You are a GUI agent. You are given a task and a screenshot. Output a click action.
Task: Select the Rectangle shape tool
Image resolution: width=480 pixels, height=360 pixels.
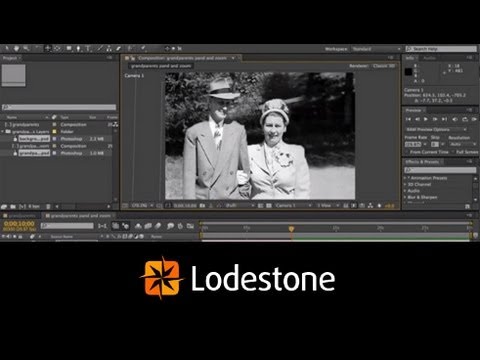69,49
